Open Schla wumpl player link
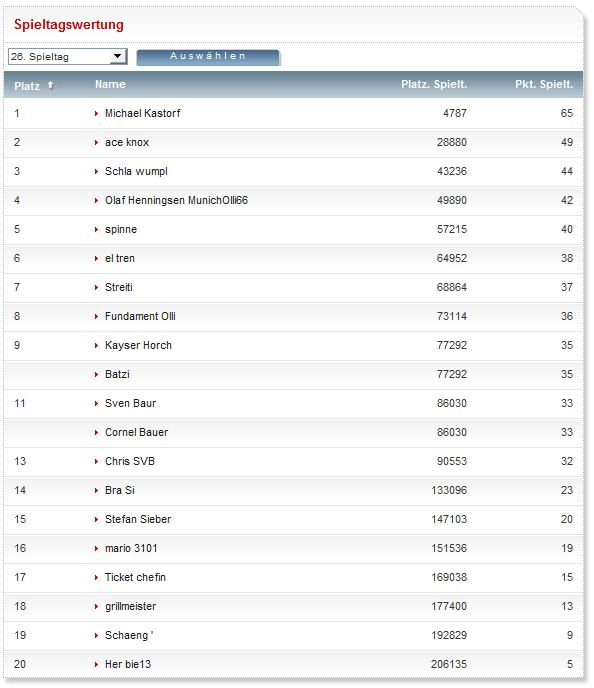 point(136,172)
